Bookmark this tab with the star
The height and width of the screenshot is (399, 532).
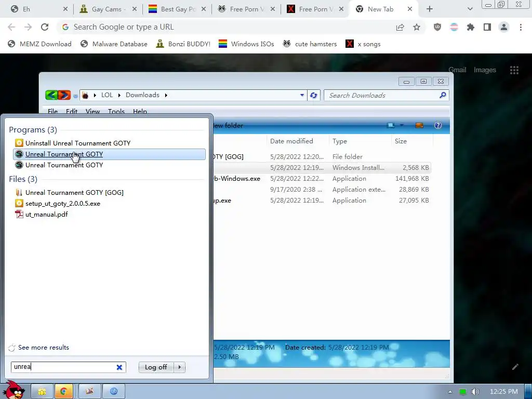point(417,27)
